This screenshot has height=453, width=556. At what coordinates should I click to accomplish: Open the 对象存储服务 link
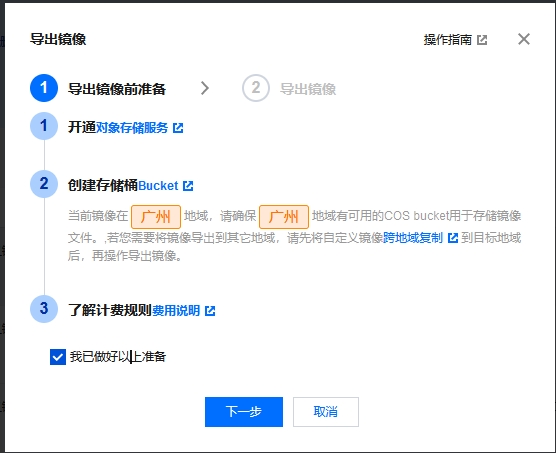coord(132,128)
